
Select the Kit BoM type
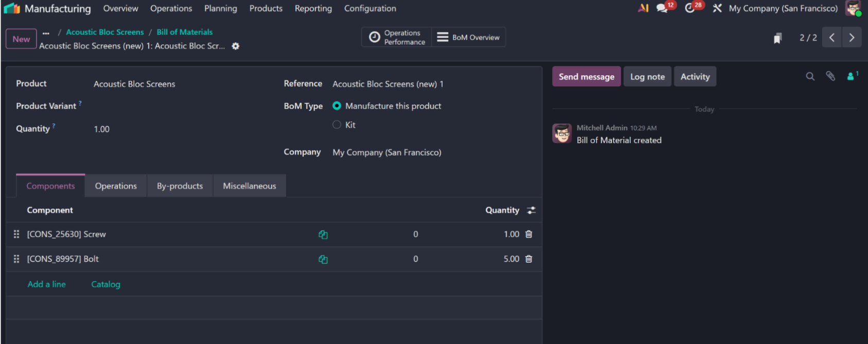(x=337, y=125)
